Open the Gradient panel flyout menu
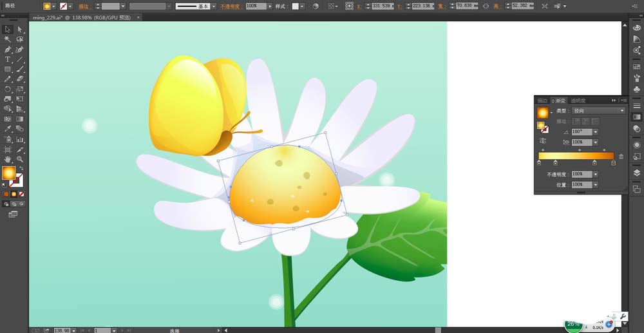The height and width of the screenshot is (333, 644). 623,100
